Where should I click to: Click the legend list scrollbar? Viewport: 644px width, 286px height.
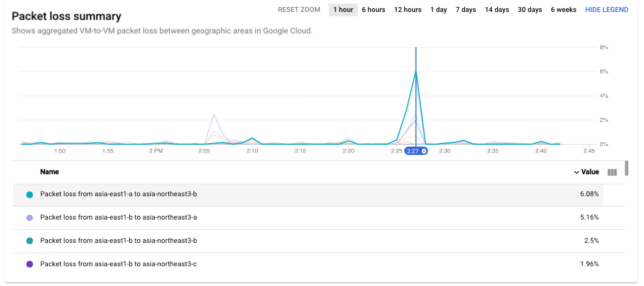click(x=627, y=168)
